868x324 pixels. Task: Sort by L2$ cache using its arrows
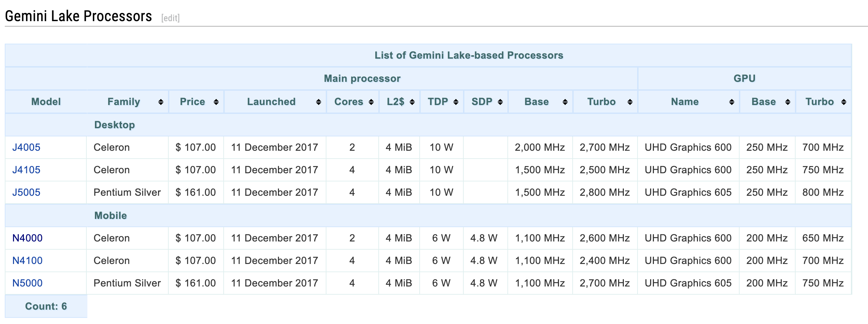(412, 102)
